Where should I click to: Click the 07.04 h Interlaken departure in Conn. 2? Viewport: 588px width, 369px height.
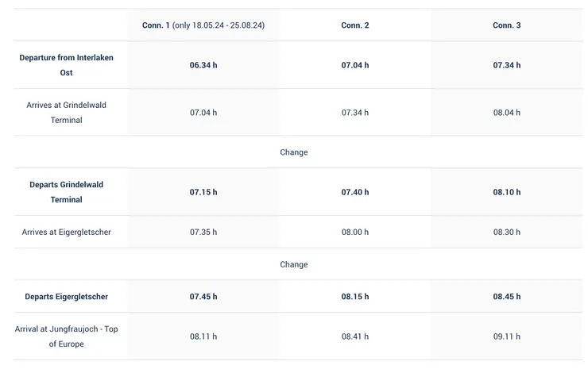pos(354,65)
